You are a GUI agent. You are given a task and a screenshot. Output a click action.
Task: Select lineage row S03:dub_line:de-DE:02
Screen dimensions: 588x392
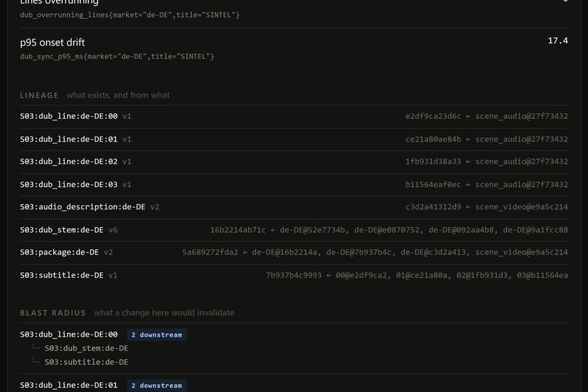294,161
